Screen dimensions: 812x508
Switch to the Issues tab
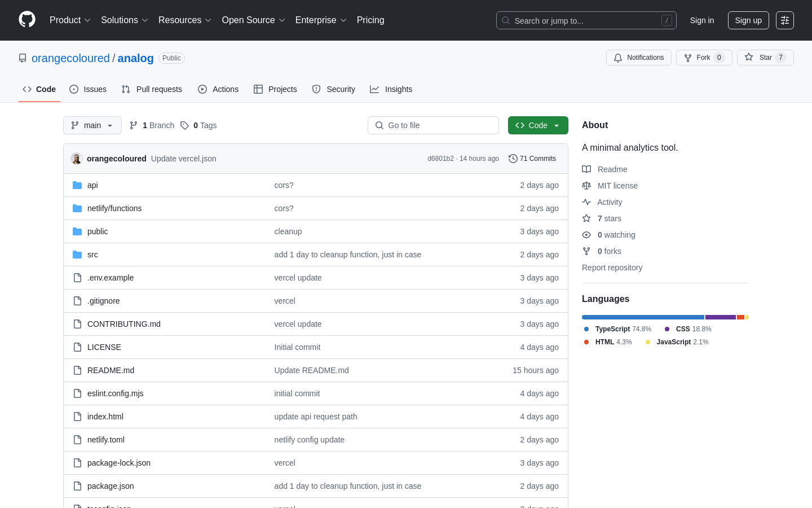[88, 89]
